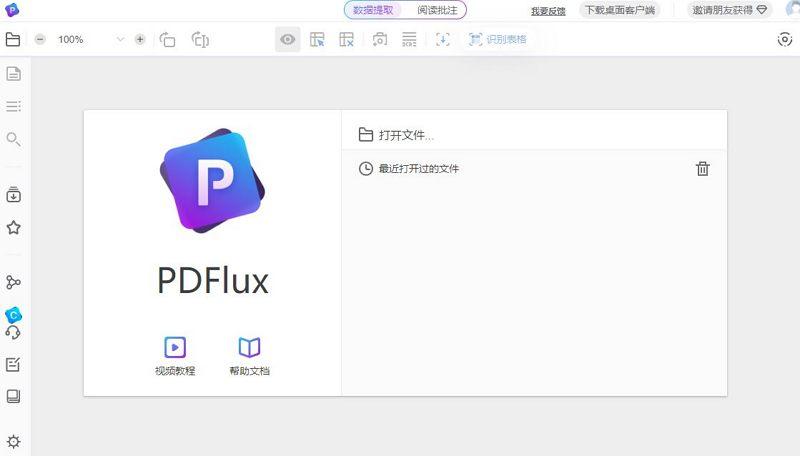Click the export download bracket icon
The image size is (800, 456).
pyautogui.click(x=443, y=39)
